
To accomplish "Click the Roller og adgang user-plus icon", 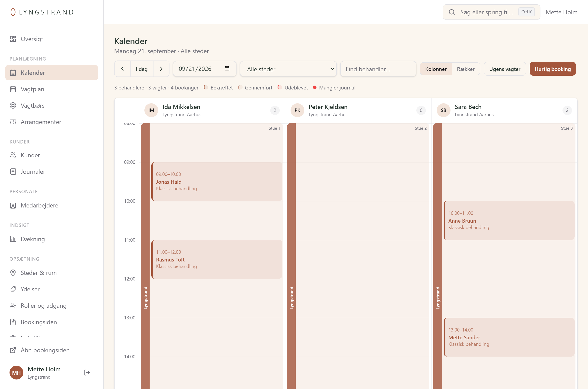I will [13, 305].
